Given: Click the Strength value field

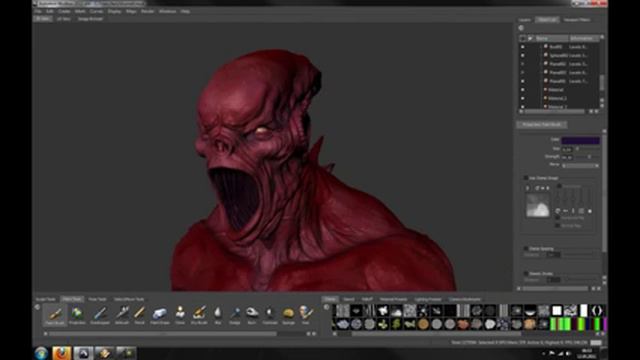Looking at the screenshot, I should click(567, 157).
